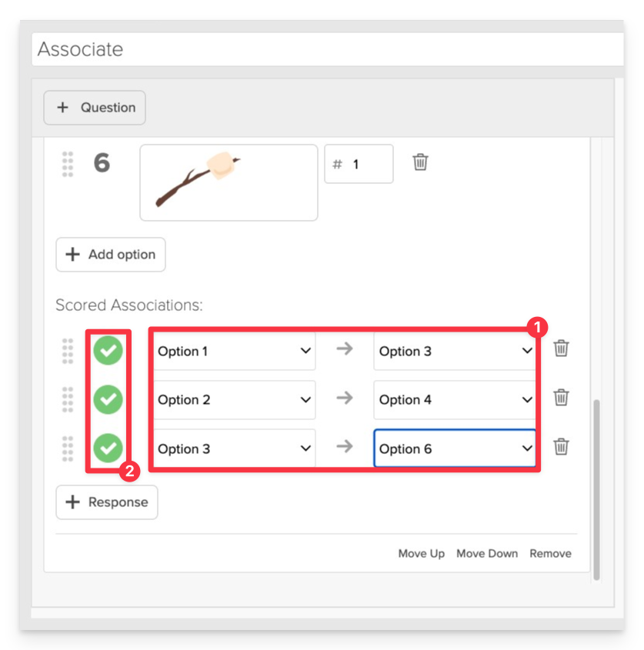Click the vertical scrollbar on the right
This screenshot has height=650, width=644.
coord(596,489)
